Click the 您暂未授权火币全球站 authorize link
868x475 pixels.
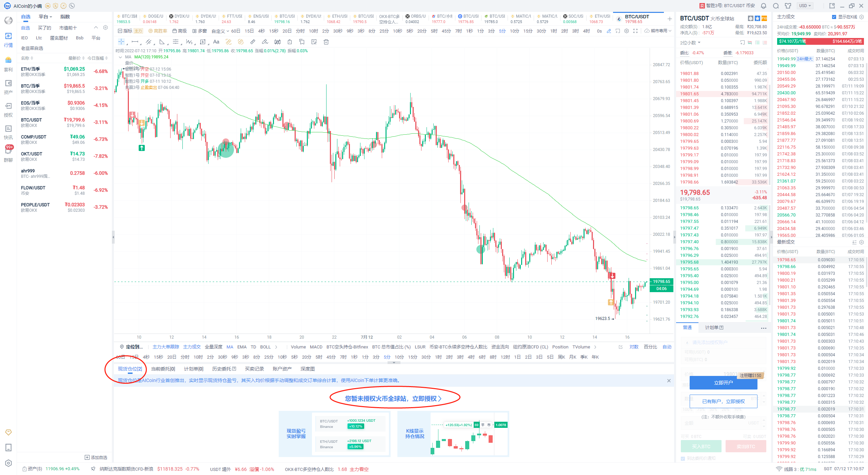coord(393,399)
